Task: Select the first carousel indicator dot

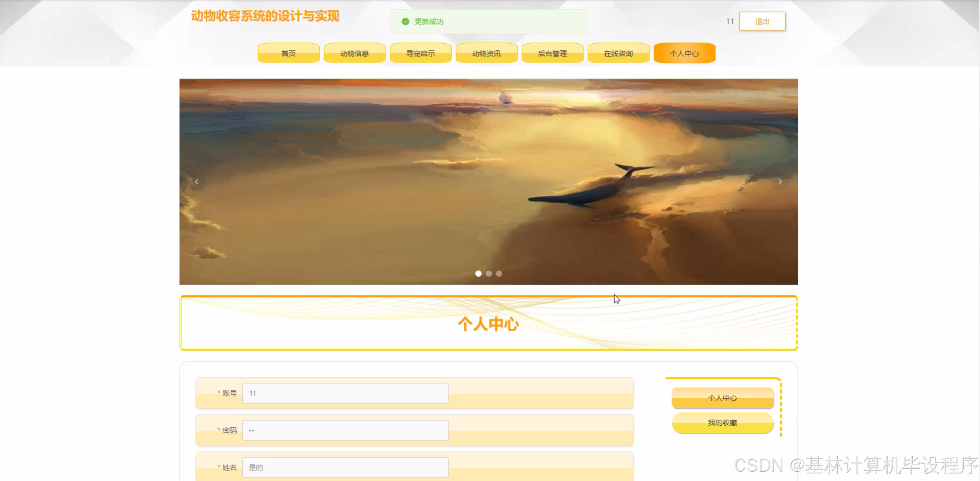Action: [478, 273]
